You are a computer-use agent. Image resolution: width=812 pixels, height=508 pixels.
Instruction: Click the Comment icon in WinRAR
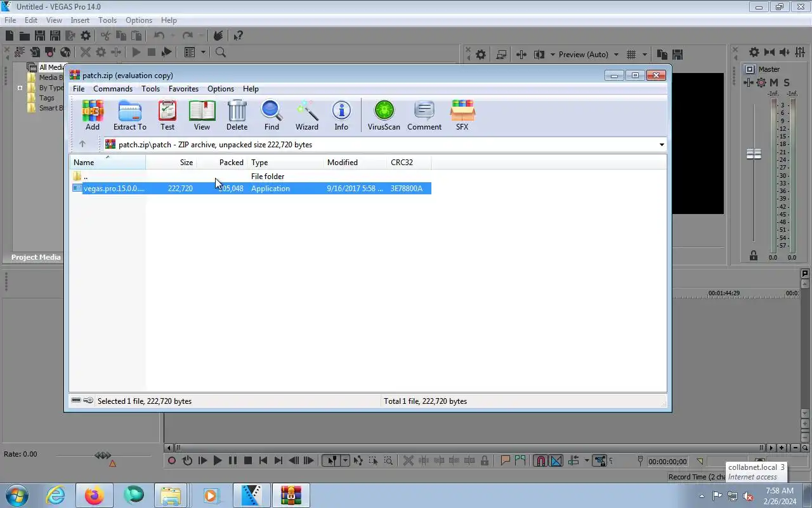(x=424, y=116)
